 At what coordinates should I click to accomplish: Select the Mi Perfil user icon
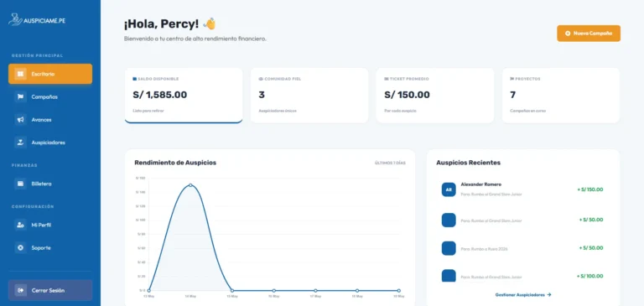tap(20, 225)
